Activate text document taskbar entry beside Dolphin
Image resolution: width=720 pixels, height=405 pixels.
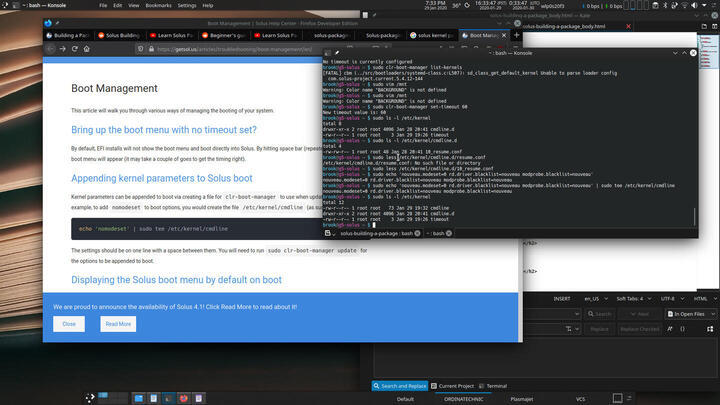point(153,398)
